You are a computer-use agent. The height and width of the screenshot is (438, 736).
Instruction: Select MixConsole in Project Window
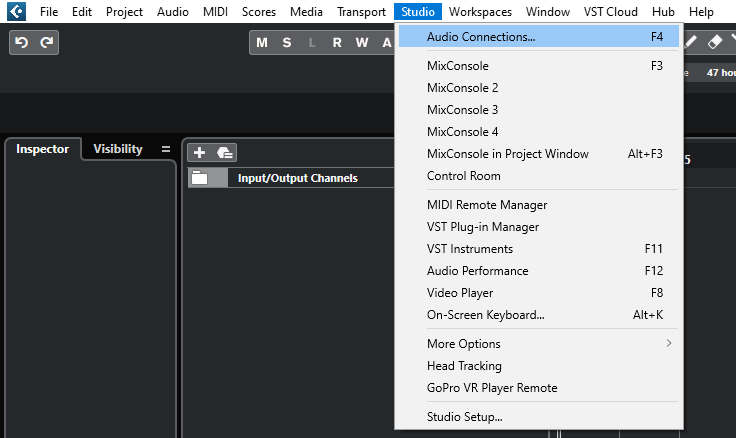[x=539, y=154]
